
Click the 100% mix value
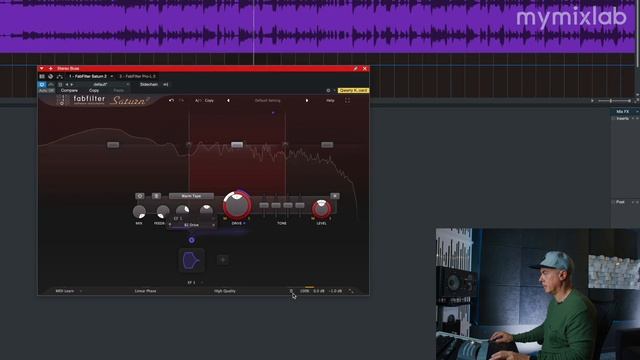point(304,291)
